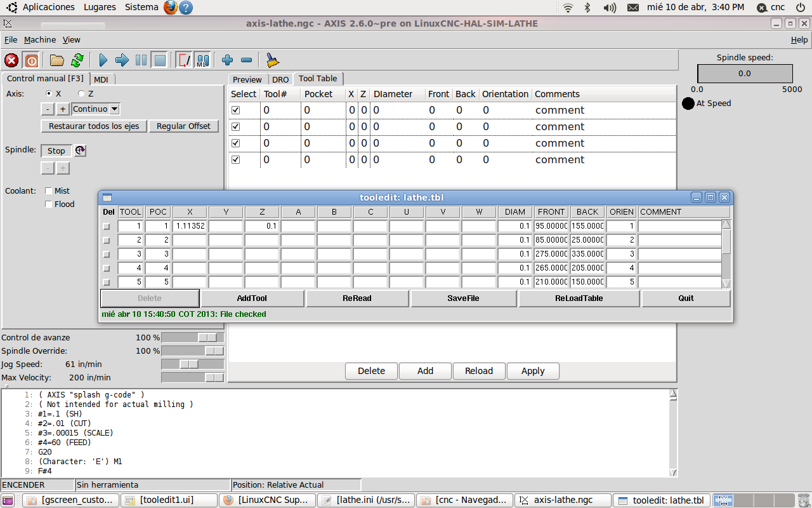812x508 pixels.
Task: Toggle the machine power button
Action: click(31, 60)
